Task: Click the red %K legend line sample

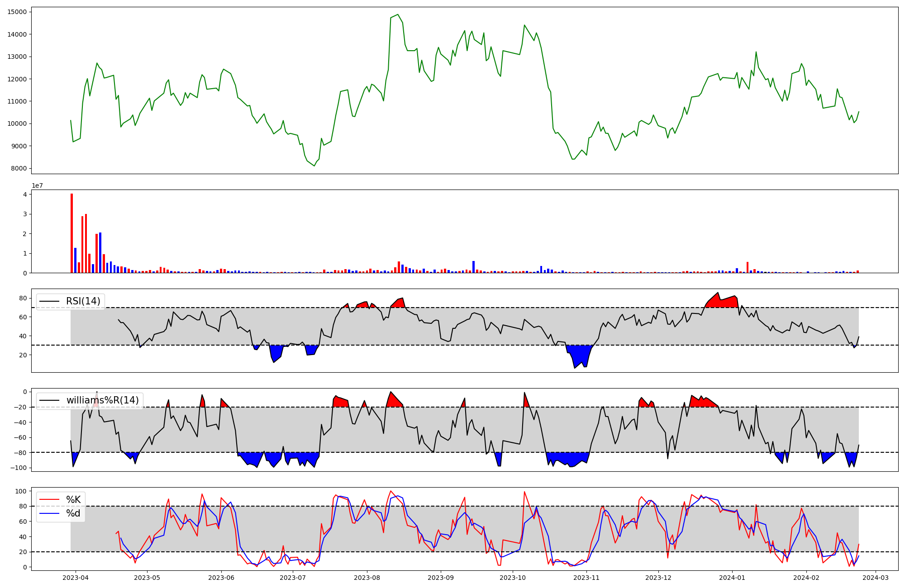Action: [49, 499]
